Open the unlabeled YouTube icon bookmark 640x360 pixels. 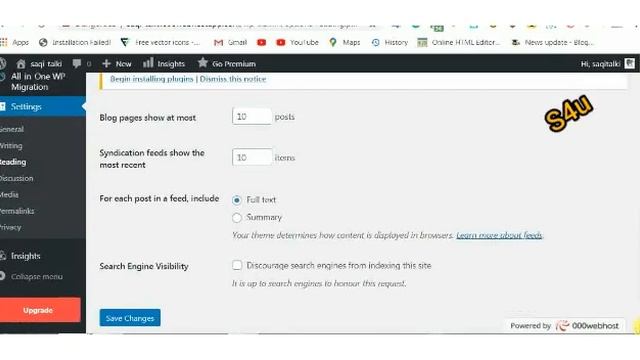coord(262,42)
